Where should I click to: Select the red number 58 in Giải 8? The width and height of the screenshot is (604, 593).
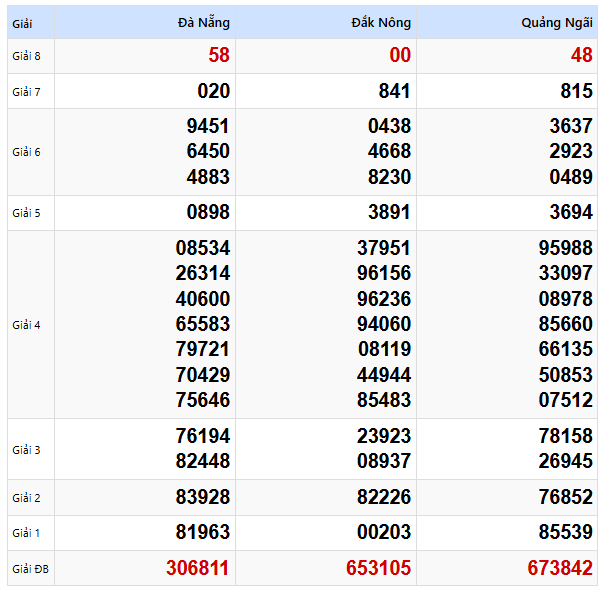coord(219,56)
